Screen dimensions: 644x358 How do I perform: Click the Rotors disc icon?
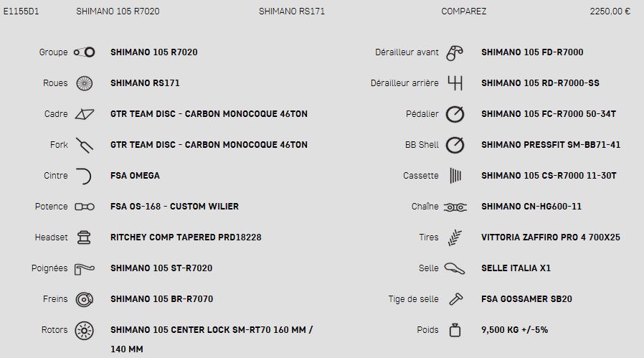click(84, 331)
